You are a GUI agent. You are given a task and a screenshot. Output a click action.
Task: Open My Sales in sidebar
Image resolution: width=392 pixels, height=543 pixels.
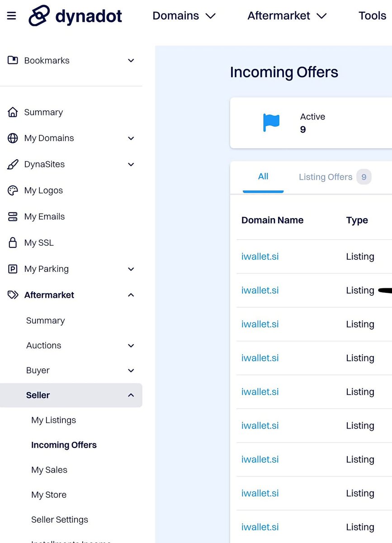49,470
